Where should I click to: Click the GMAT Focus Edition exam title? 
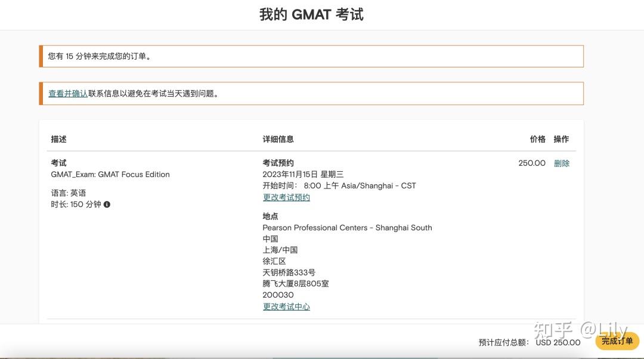(x=109, y=174)
